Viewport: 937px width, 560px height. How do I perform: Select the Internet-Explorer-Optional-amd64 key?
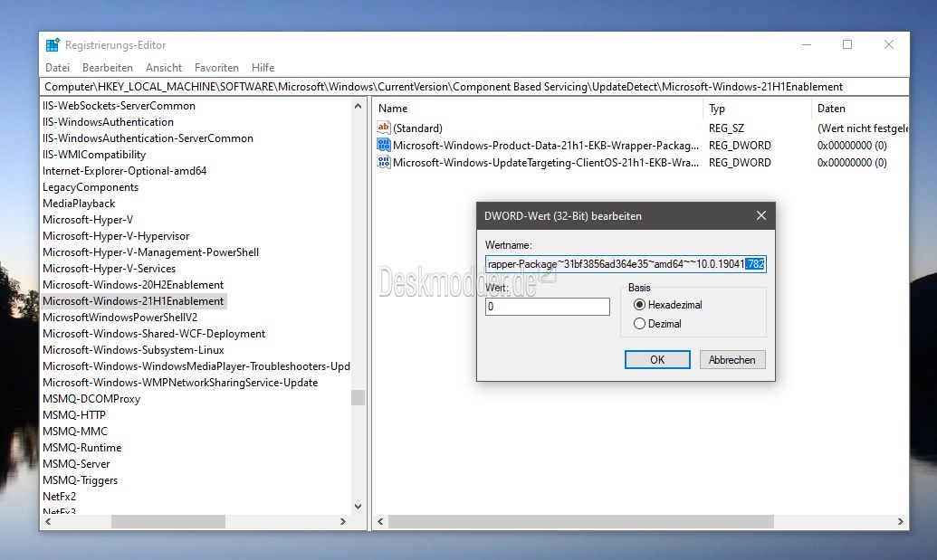125,171
